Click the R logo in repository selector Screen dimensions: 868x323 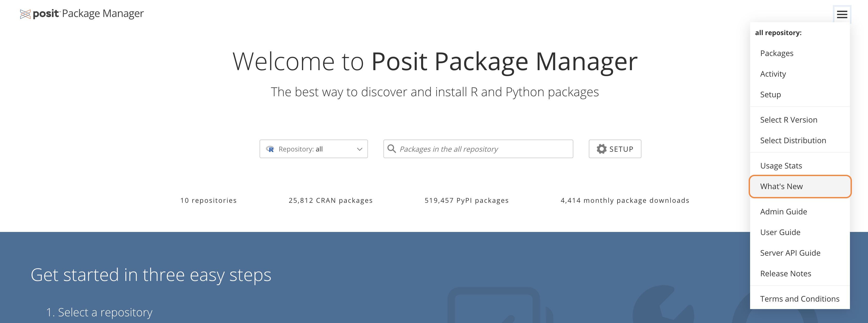(x=270, y=149)
